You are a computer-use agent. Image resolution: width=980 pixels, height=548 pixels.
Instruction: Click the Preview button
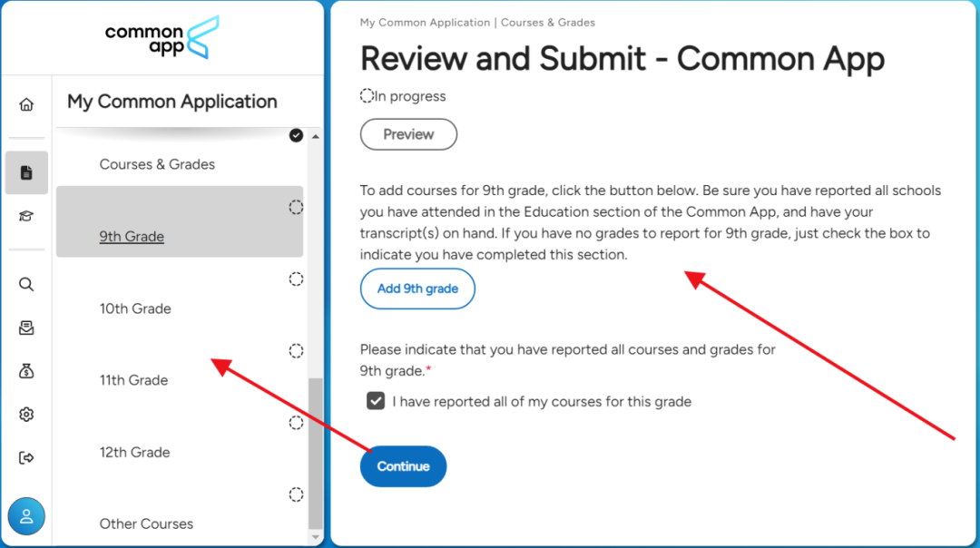click(x=408, y=134)
